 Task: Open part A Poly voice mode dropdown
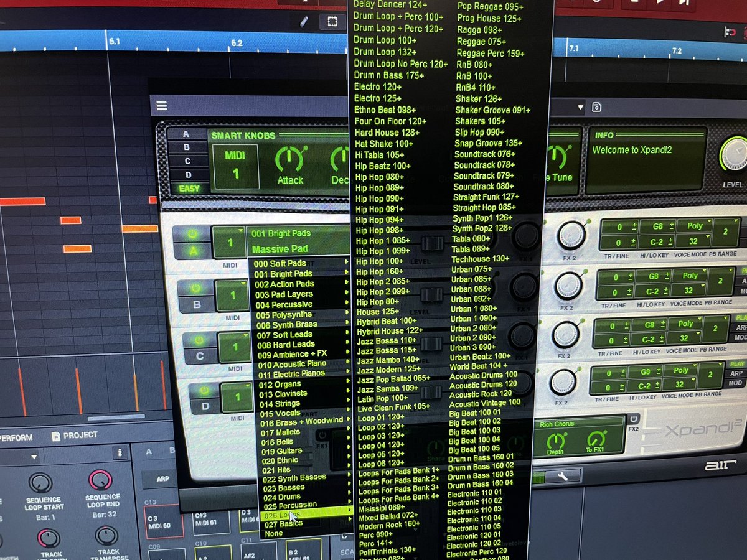point(695,226)
